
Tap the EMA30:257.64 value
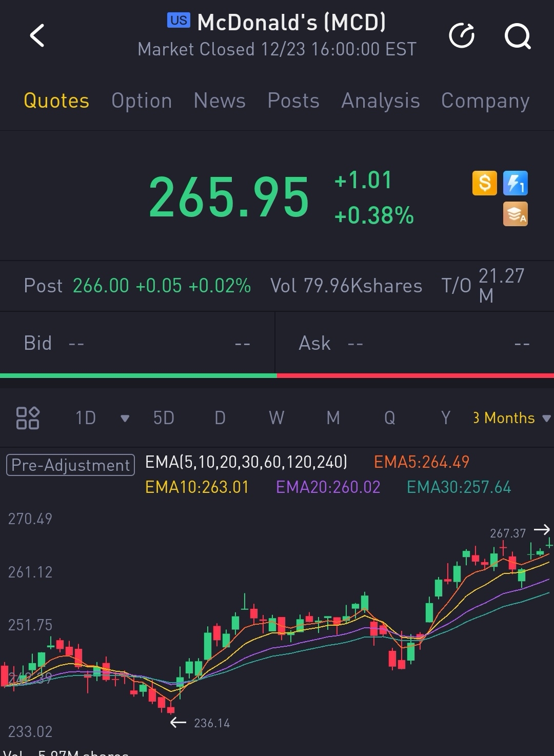[x=459, y=487]
